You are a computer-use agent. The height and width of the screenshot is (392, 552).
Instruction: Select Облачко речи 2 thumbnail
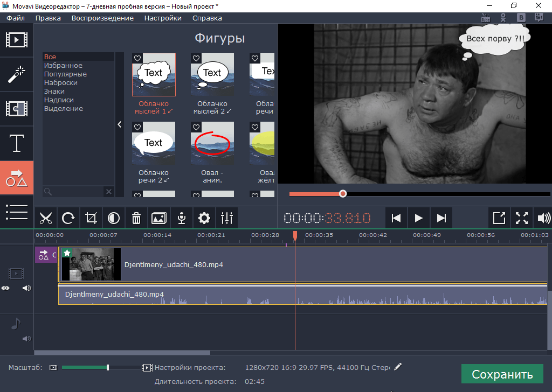154,143
